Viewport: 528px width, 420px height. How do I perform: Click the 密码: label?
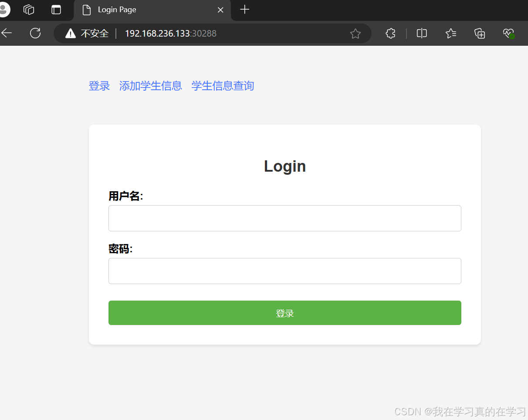[121, 249]
